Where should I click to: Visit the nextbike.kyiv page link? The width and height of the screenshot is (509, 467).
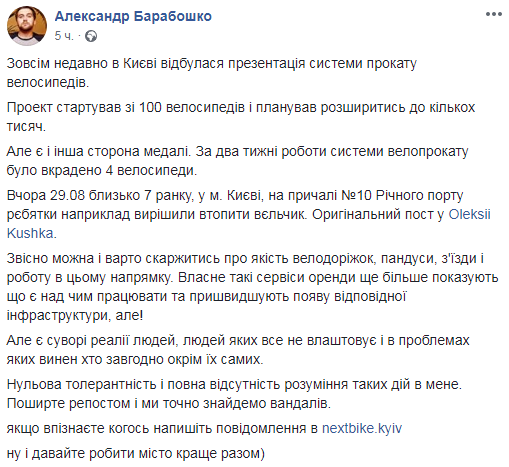click(x=362, y=428)
